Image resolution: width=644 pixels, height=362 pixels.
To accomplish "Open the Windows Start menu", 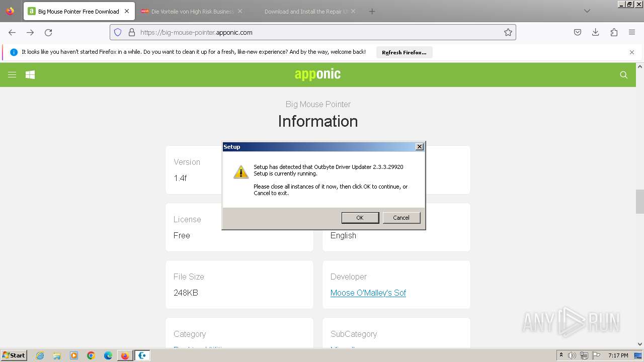I will pyautogui.click(x=14, y=355).
